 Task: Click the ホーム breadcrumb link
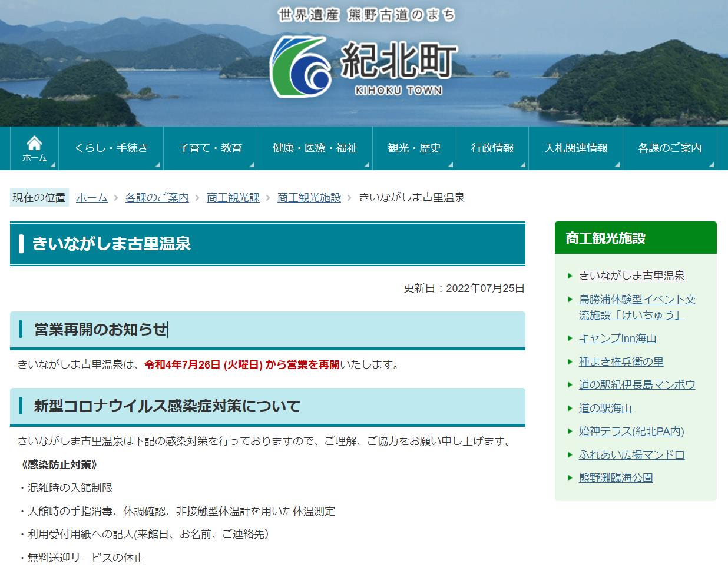pyautogui.click(x=92, y=198)
